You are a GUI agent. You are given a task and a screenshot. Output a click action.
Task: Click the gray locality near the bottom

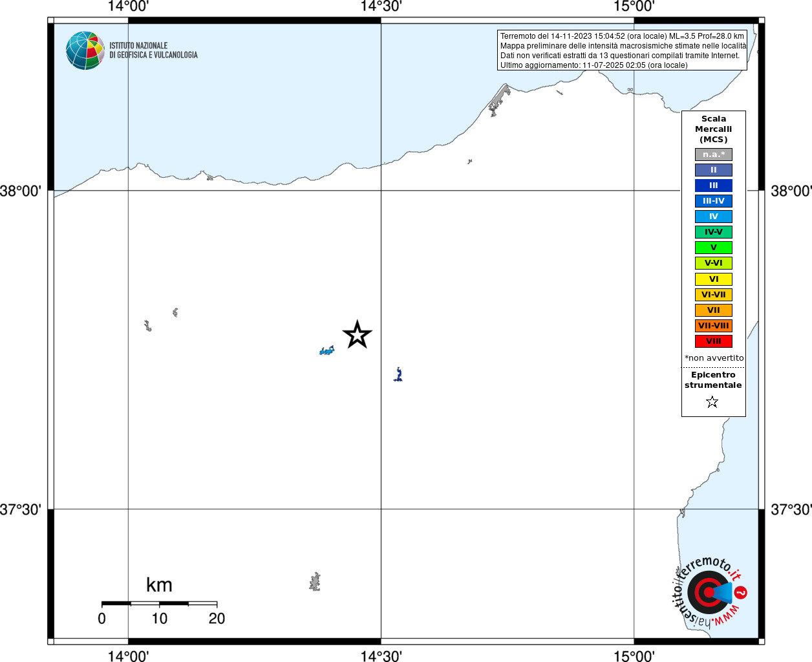tap(315, 582)
